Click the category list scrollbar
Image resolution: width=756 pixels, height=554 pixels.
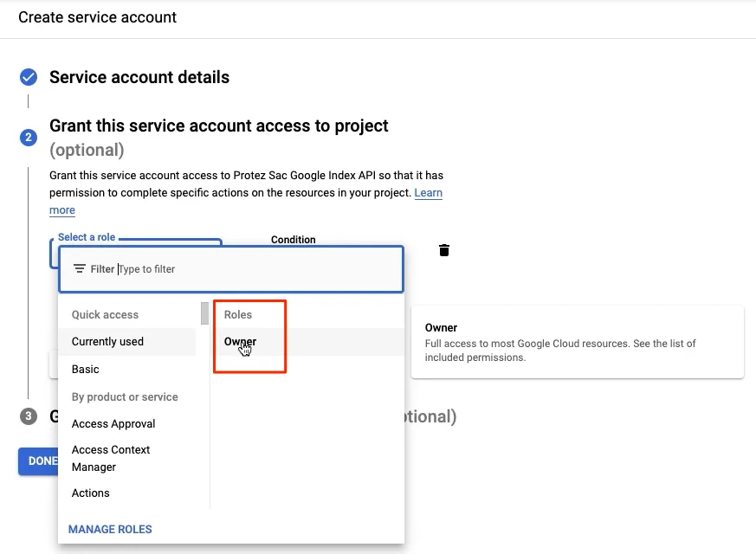(205, 313)
